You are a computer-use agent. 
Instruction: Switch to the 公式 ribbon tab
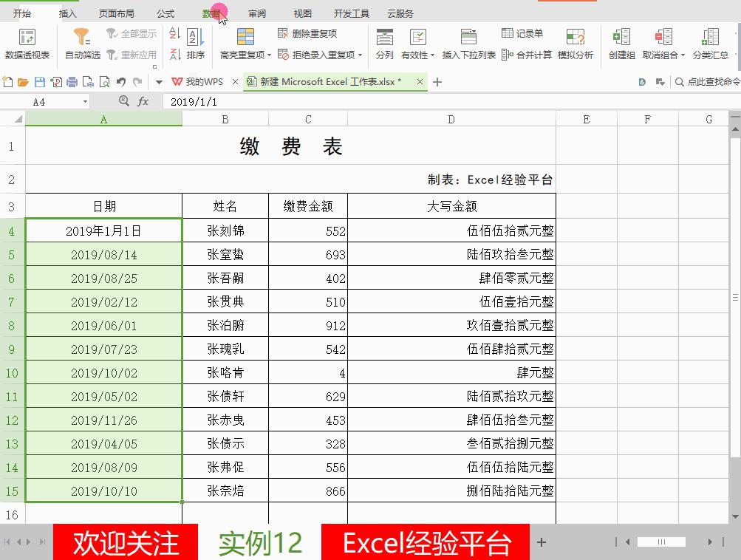point(164,13)
